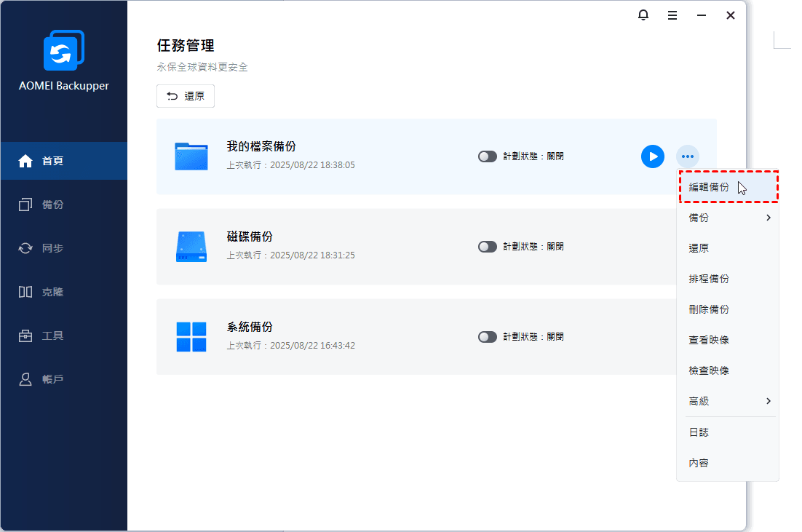
Task: Open notifications bell icon
Action: click(643, 15)
